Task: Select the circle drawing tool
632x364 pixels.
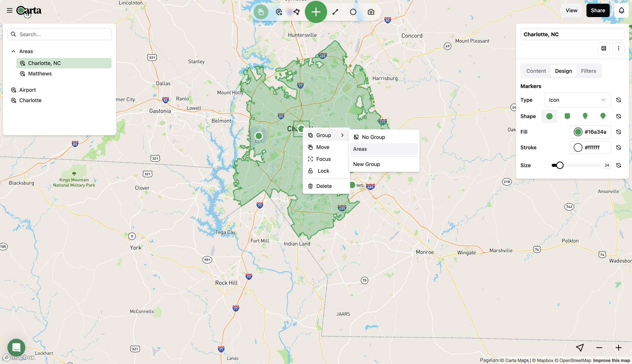Action: click(352, 12)
